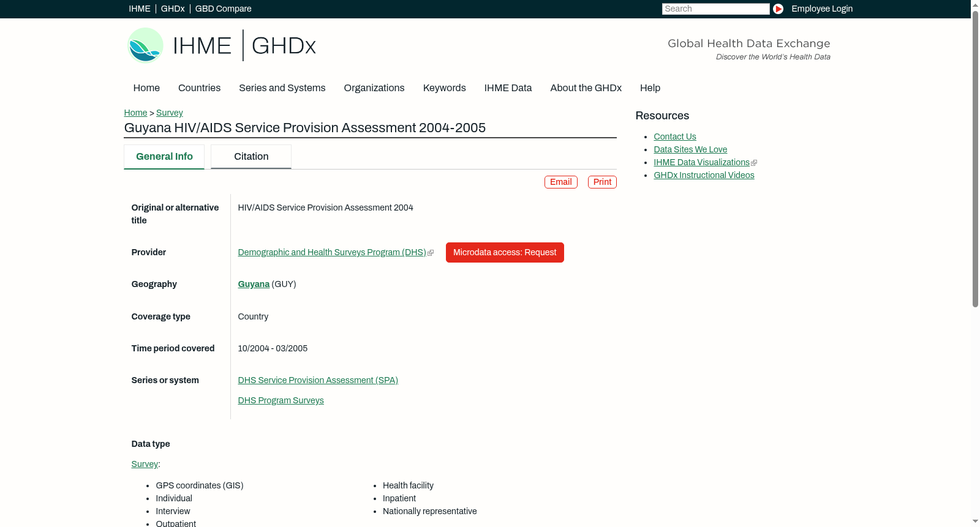Focus the Search input field
Screen dimensions: 980x527
[715, 9]
